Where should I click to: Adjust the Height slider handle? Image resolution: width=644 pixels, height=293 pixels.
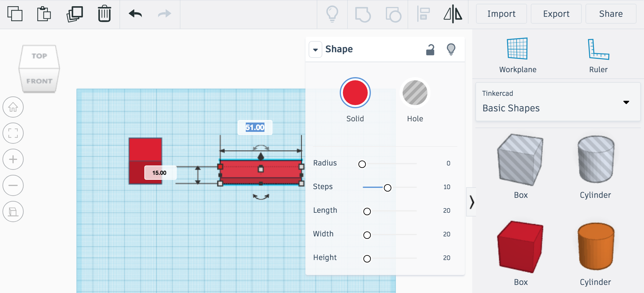(367, 258)
